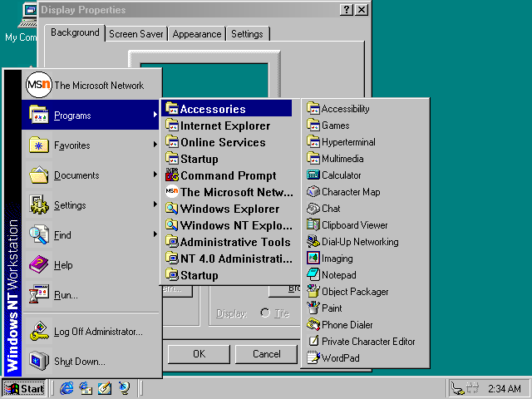Image resolution: width=532 pixels, height=399 pixels.
Task: Switch to the Screen Saver tab
Action: tap(136, 34)
